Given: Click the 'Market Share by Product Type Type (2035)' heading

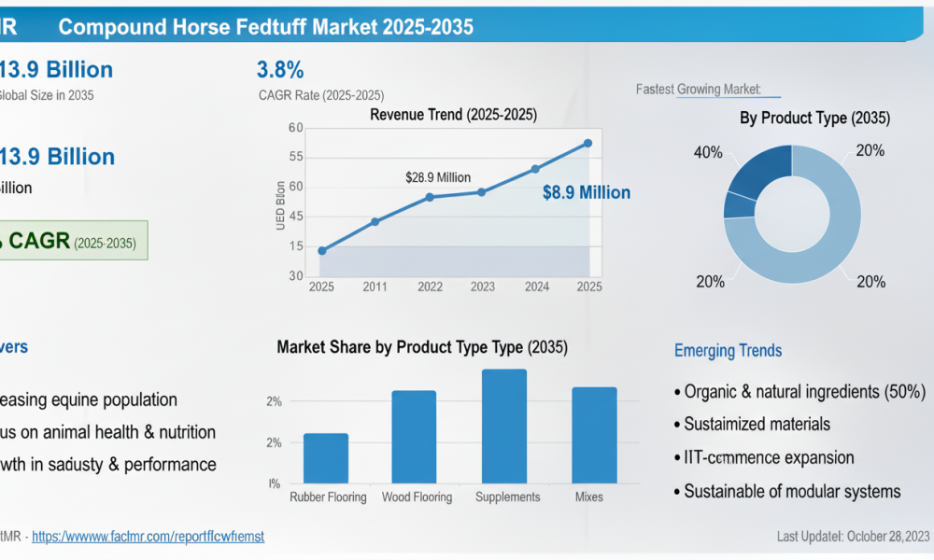Looking at the screenshot, I should (x=422, y=347).
